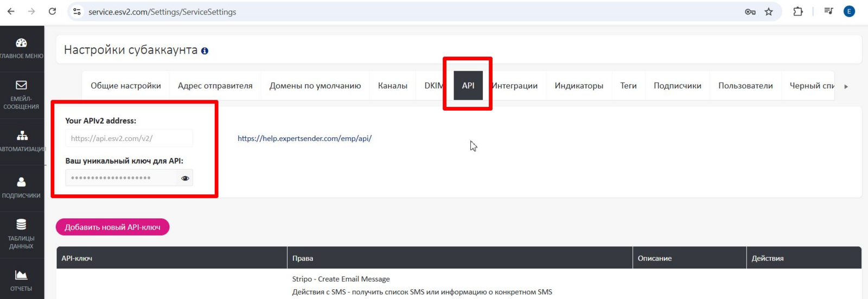868x299 pixels.
Task: Open Data tables database icon
Action: [x=21, y=225]
